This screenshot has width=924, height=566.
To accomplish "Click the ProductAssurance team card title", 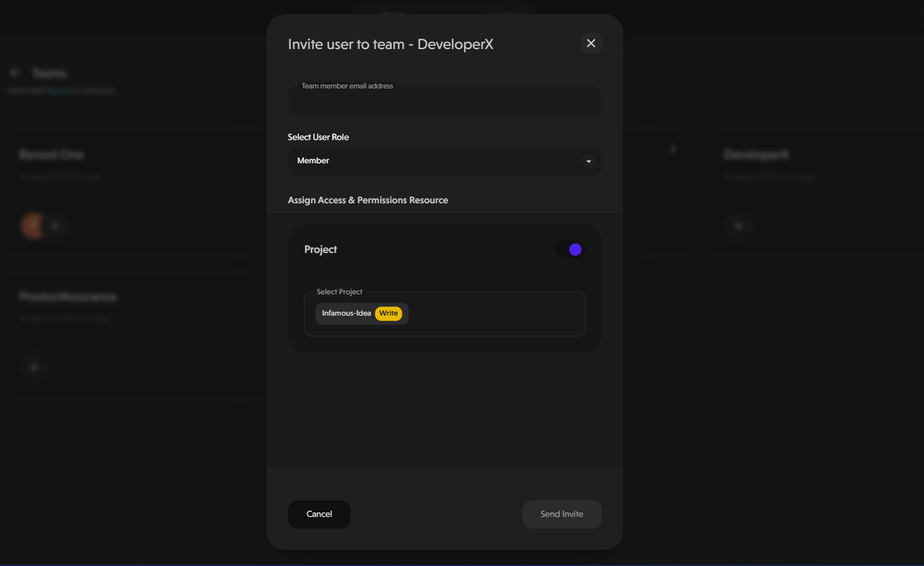I will pyautogui.click(x=68, y=296).
